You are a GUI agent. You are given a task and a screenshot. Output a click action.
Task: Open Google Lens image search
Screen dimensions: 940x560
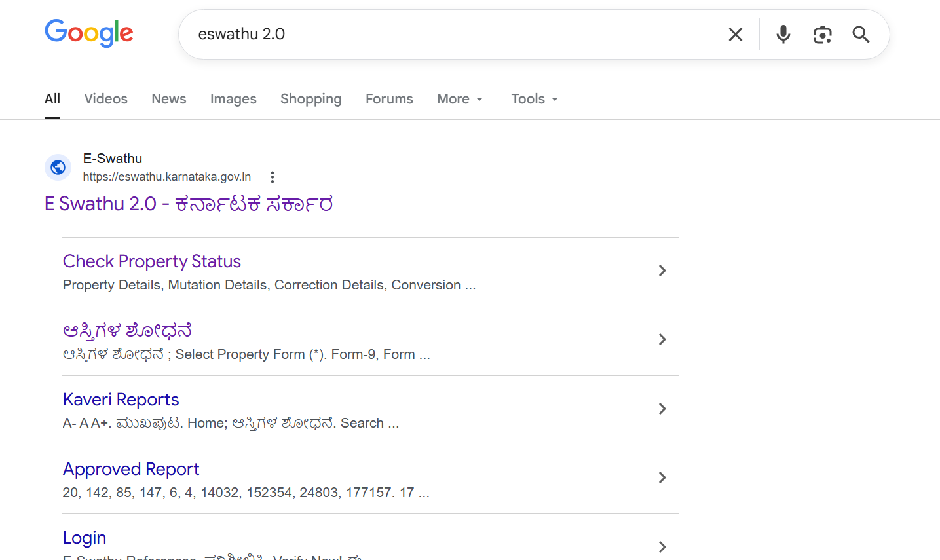[823, 35]
